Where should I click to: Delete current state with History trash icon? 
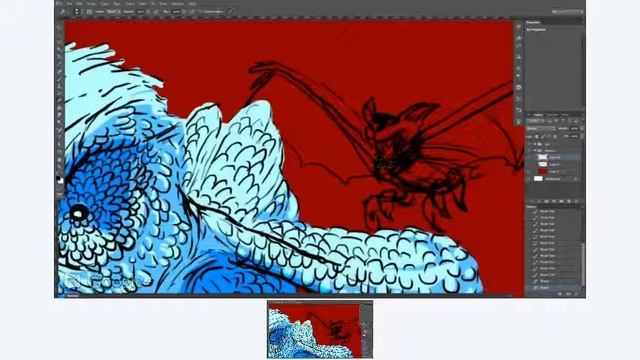pyautogui.click(x=576, y=294)
